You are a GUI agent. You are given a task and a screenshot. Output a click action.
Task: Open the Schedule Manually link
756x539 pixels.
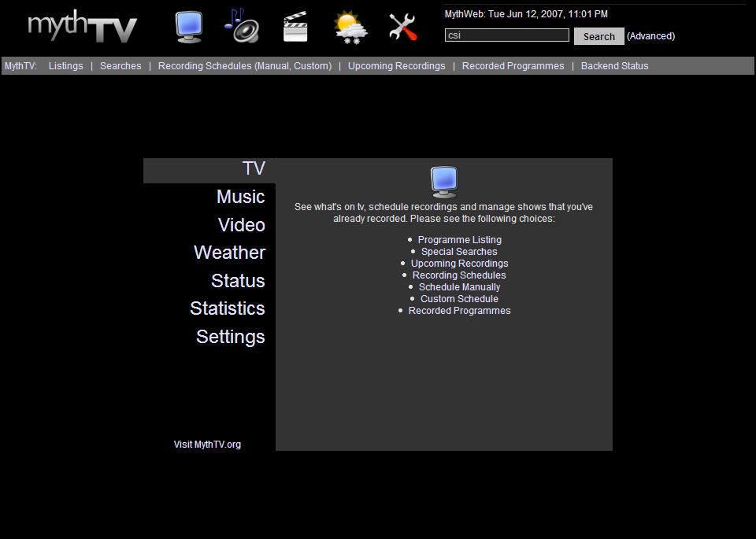[x=459, y=287]
